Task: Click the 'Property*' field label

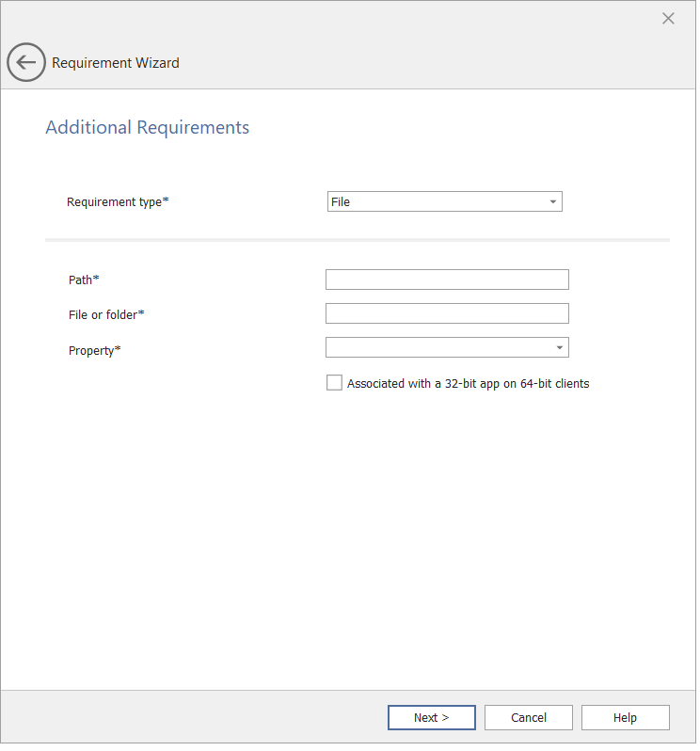Action: 94,351
